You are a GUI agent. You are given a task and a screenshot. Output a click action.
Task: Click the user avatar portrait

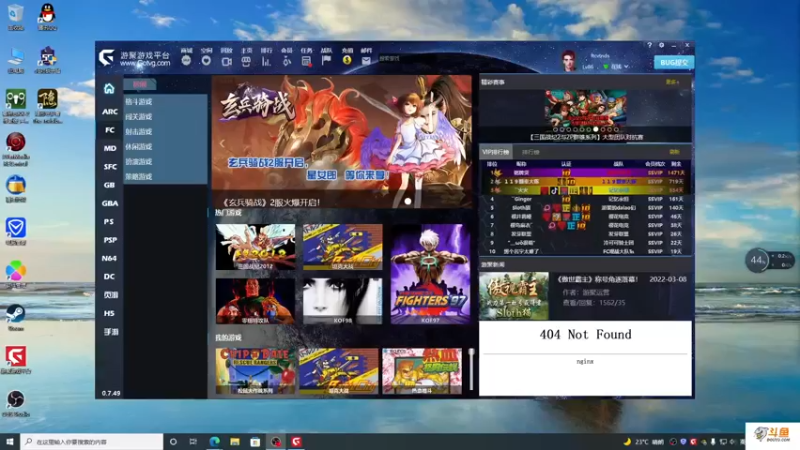[569, 61]
